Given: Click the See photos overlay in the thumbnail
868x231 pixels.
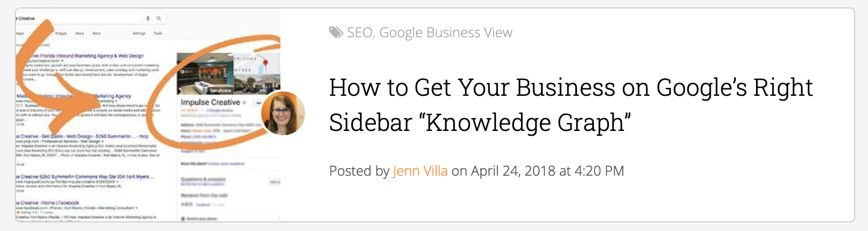Looking at the screenshot, I should tap(220, 91).
